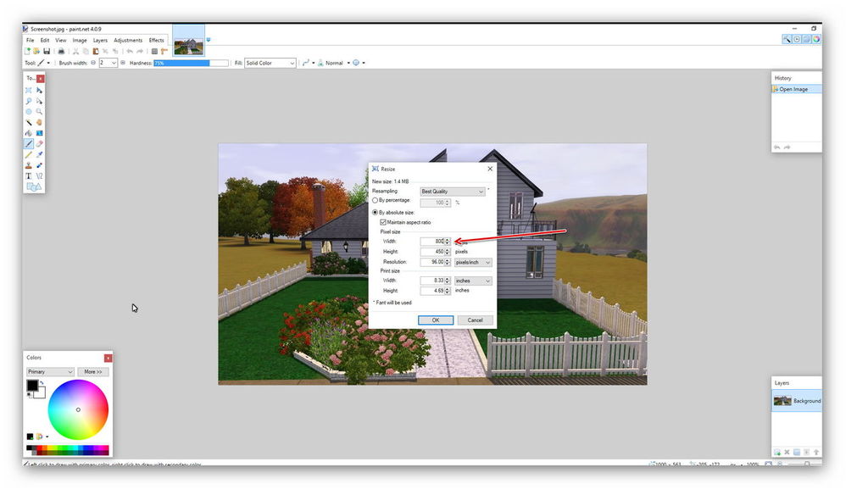Select the Pan hand tool
Viewport: 868px width, 495px height.
click(39, 122)
